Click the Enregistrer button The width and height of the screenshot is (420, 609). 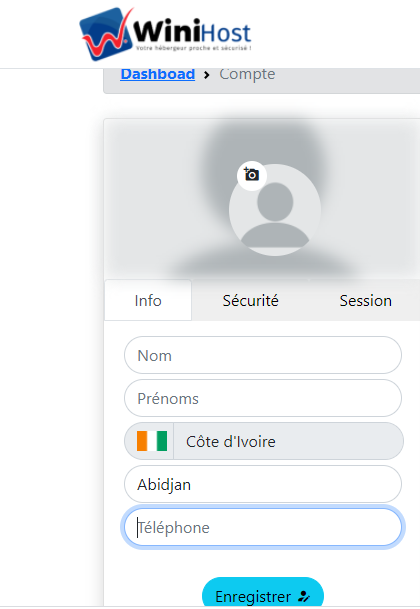[263, 593]
